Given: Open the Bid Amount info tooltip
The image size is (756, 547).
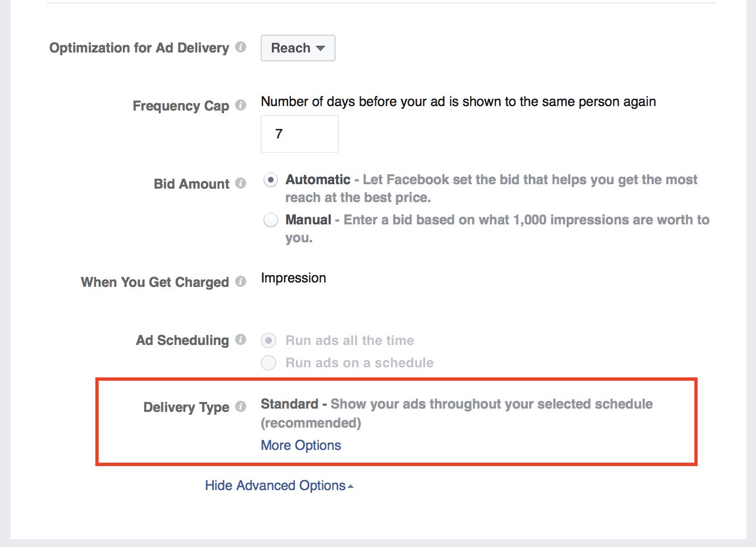Looking at the screenshot, I should [241, 183].
